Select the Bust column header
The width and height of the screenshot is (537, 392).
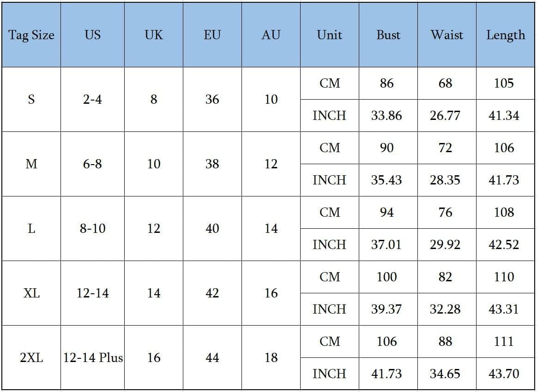(x=388, y=35)
